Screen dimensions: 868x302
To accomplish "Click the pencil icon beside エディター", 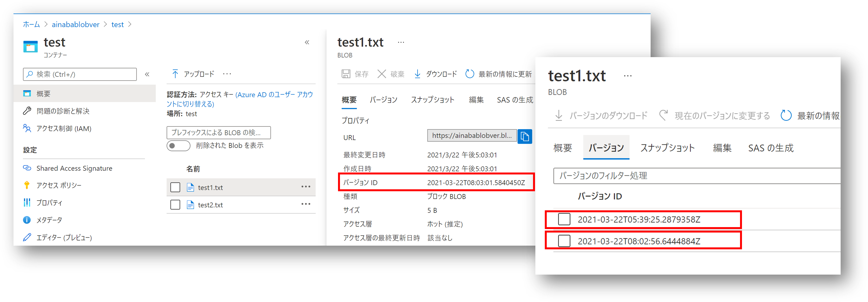I will 27,237.
